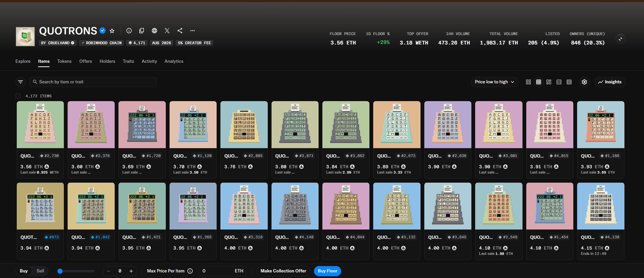Viewport: 644px width, 278px height.
Task: Focus the Search by item or trait field
Action: coord(93,82)
